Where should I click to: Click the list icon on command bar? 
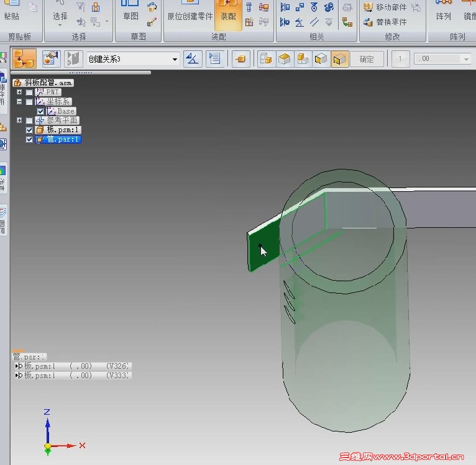(x=214, y=58)
